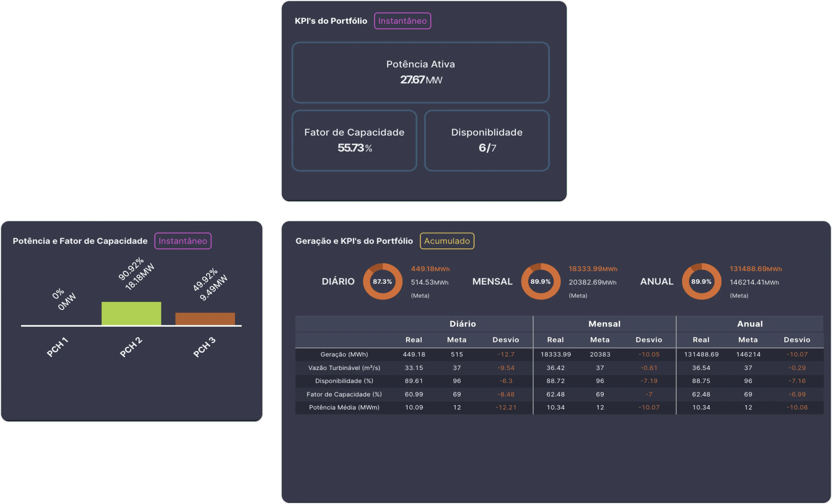Click the KPI's do Portfólio title
The image size is (832, 504).
pyautogui.click(x=331, y=21)
